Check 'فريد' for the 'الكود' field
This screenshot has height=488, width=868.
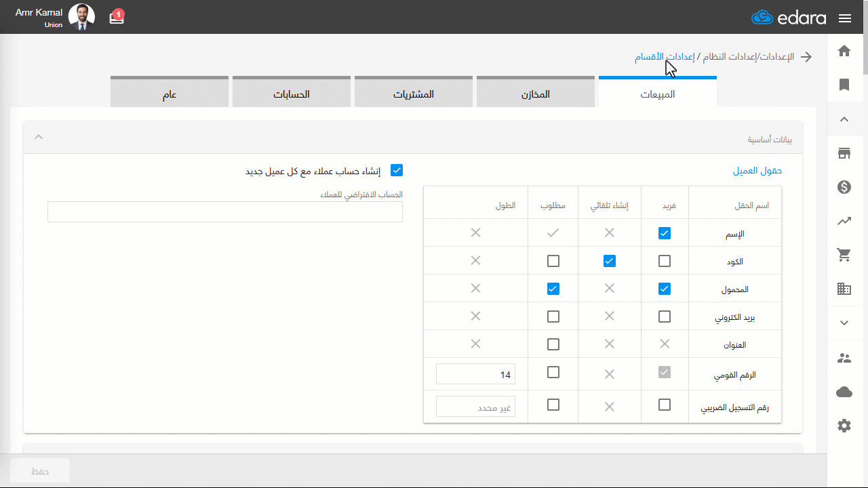click(665, 261)
